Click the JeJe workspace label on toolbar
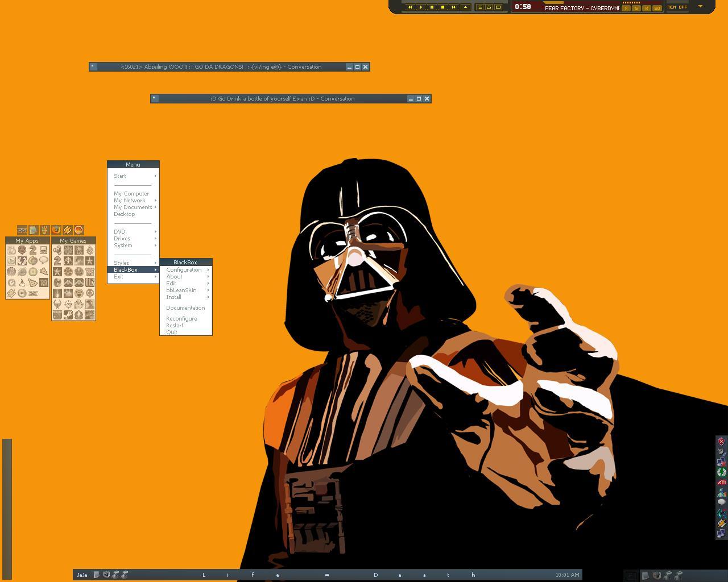Image resolution: width=728 pixels, height=582 pixels. (82, 575)
